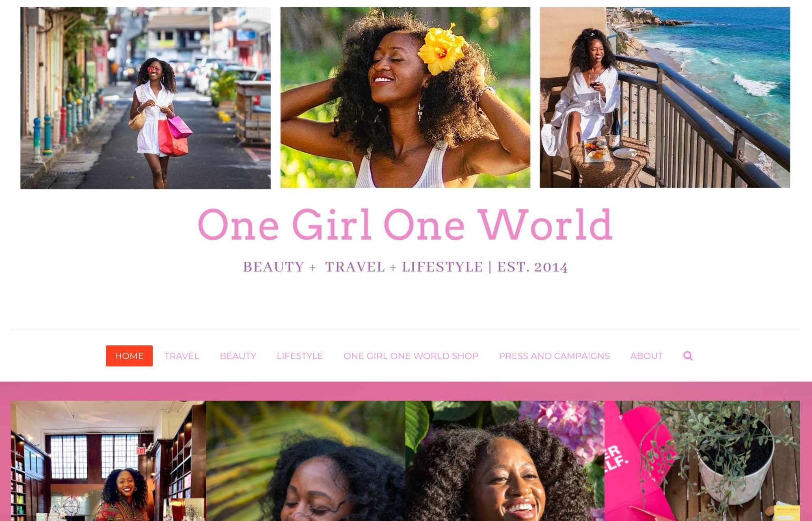The image size is (812, 521).
Task: Open the search magnifier icon
Action: coord(688,356)
